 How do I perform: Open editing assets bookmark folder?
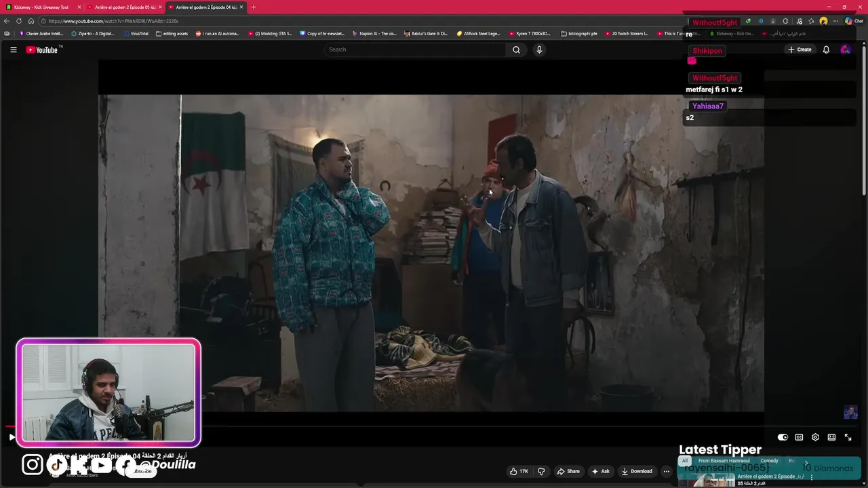point(172,33)
